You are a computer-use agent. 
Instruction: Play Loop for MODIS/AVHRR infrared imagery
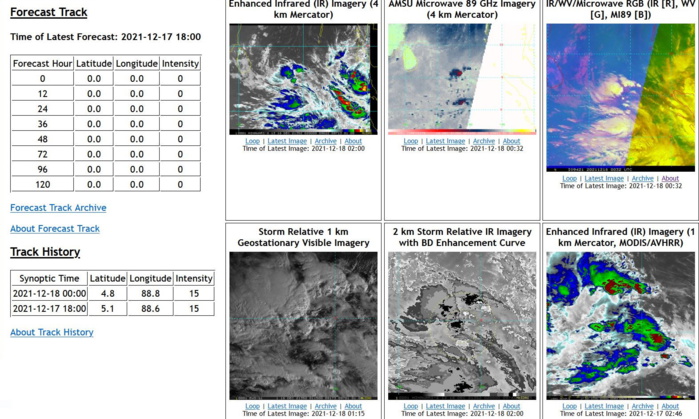(569, 406)
